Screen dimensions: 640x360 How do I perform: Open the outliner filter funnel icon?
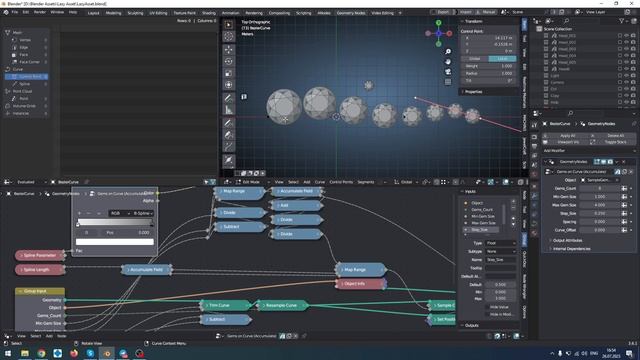point(621,21)
